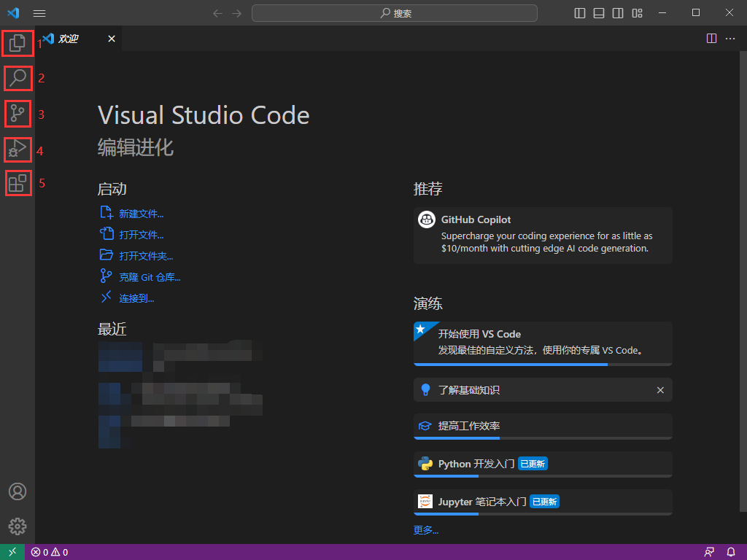Split the editor to the right
The width and height of the screenshot is (747, 560).
[711, 39]
